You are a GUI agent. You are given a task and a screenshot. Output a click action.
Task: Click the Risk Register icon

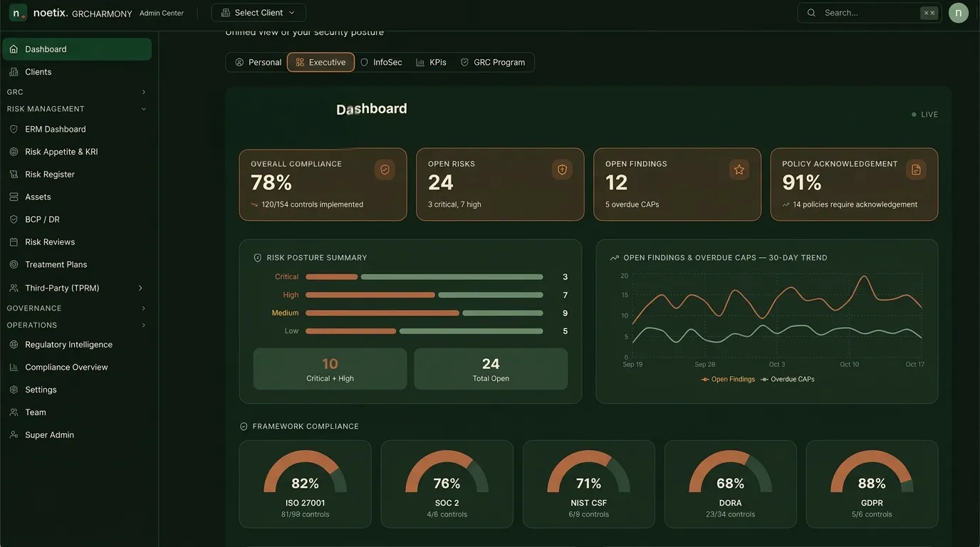[x=14, y=174]
